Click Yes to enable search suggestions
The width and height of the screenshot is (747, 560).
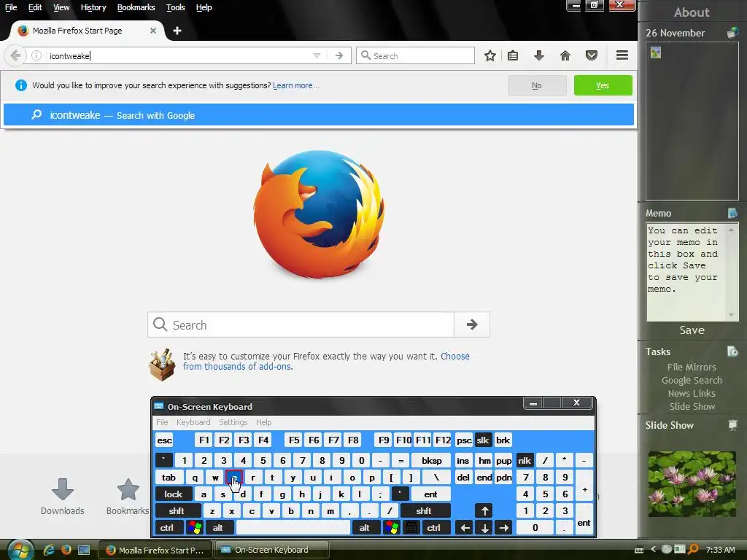click(x=603, y=85)
